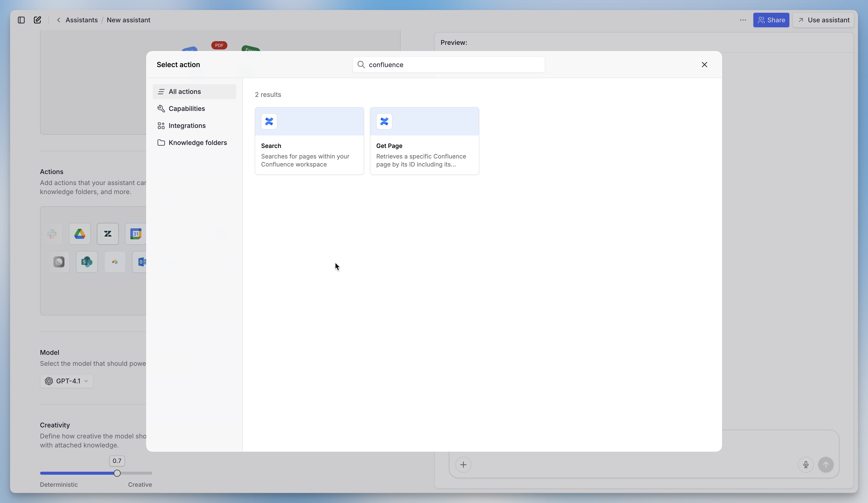Select the All actions category

(x=194, y=92)
